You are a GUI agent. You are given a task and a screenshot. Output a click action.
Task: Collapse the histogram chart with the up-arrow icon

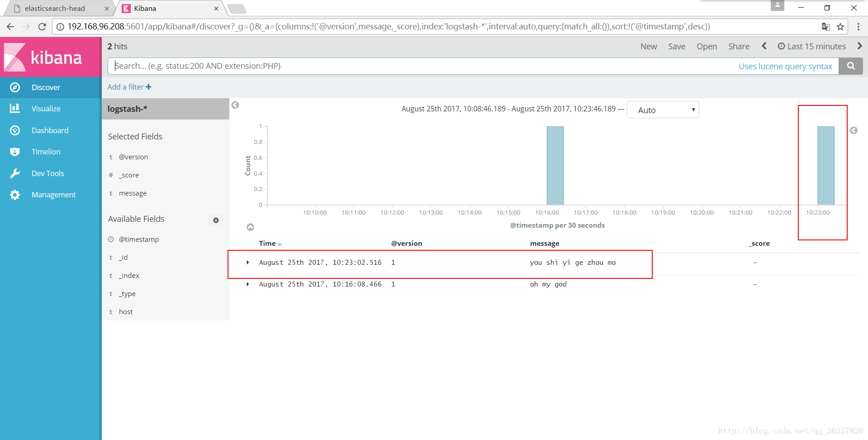(x=250, y=227)
